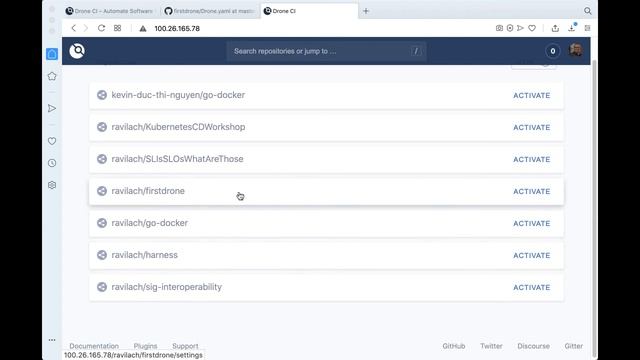Open Discourse footer link

coord(533,346)
